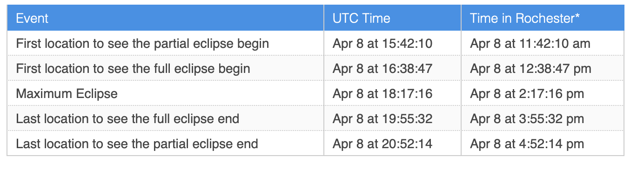The width and height of the screenshot is (644, 170).
Task: Click the asterisk after Rochester in the header
Action: (577, 16)
